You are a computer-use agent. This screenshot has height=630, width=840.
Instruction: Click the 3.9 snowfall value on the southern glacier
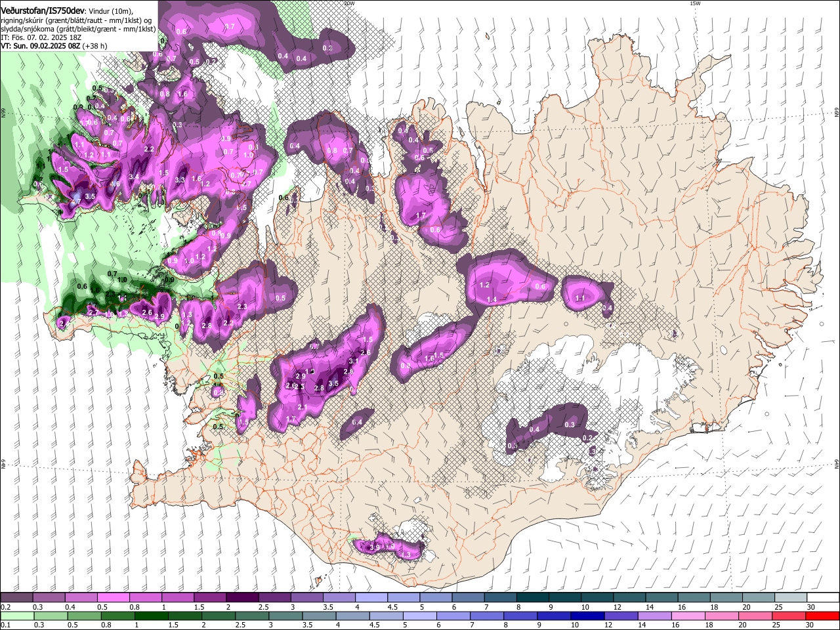[375, 547]
